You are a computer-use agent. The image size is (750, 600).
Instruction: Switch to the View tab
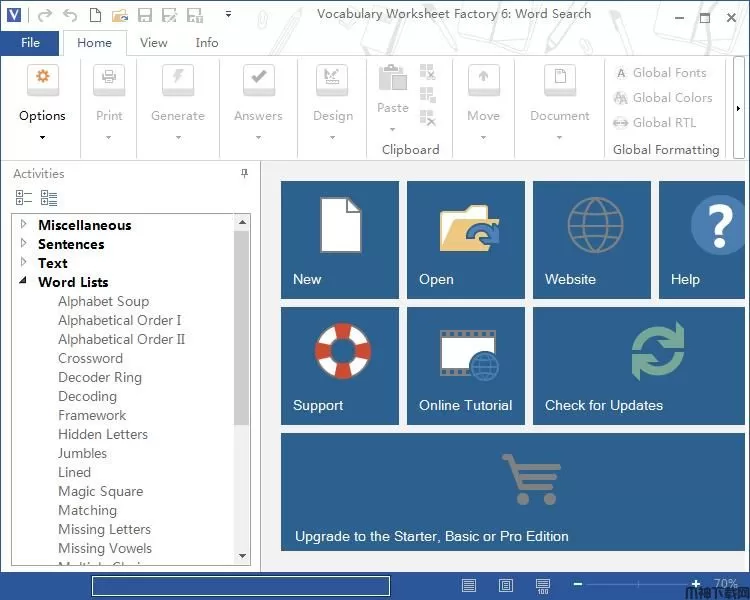[x=154, y=43]
